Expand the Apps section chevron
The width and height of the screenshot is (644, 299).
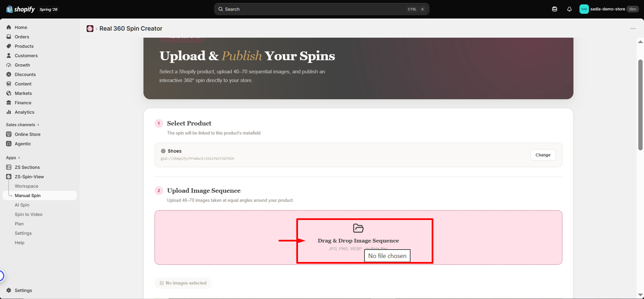pos(19,158)
